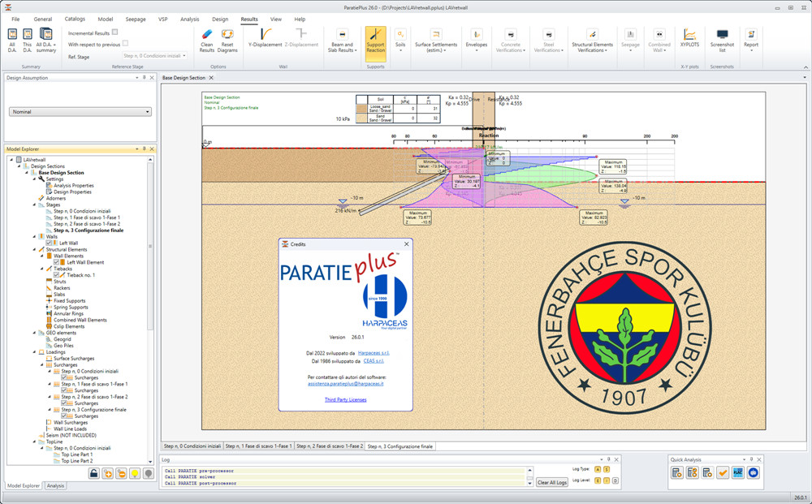Open Screenshot list
The width and height of the screenshot is (812, 504).
pyautogui.click(x=722, y=41)
